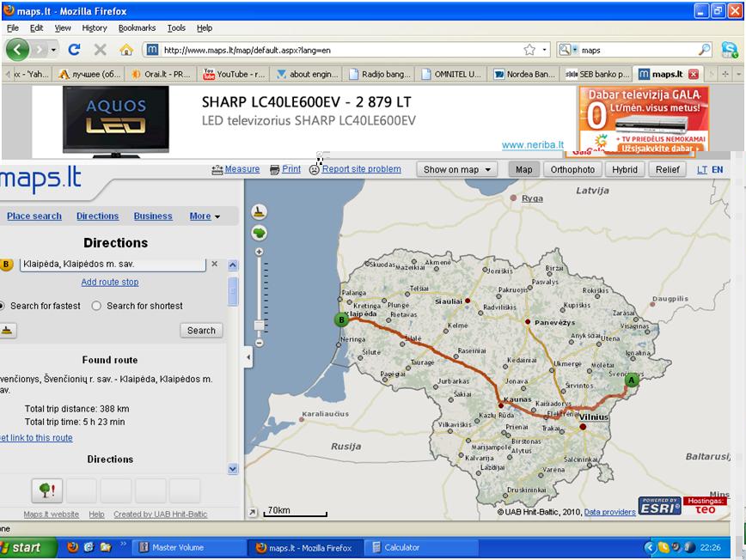Click the Firefox home icon

click(x=126, y=50)
